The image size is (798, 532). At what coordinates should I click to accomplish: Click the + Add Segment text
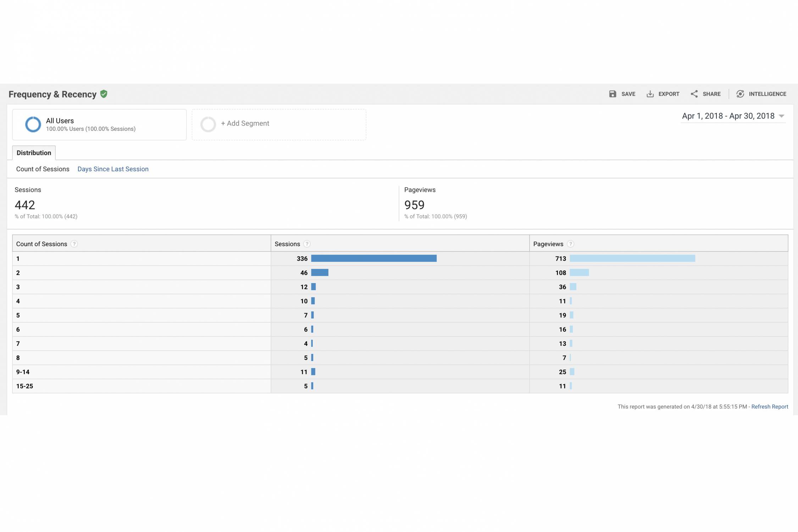coord(245,123)
